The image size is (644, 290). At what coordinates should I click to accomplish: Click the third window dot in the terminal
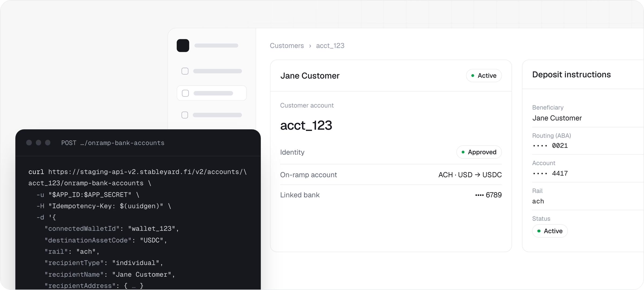[48, 143]
